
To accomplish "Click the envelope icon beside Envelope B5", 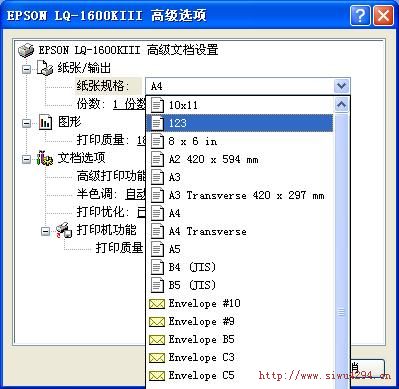I will click(157, 340).
